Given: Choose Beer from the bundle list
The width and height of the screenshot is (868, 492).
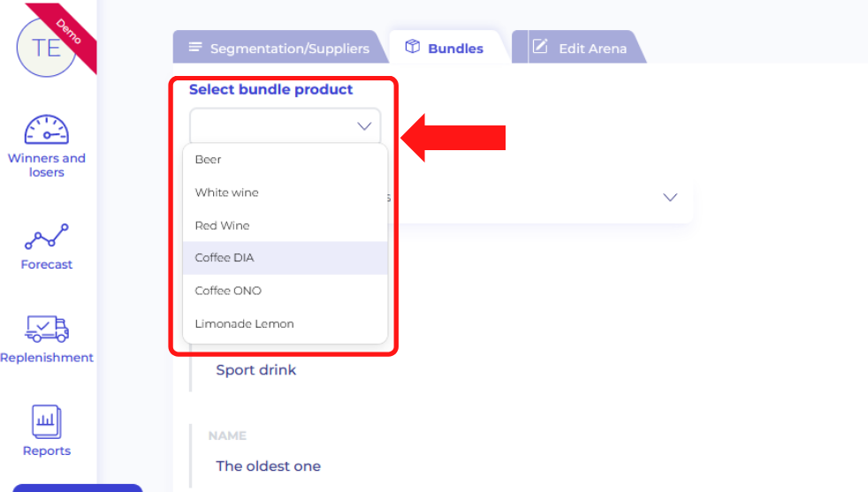Looking at the screenshot, I should click(x=209, y=160).
